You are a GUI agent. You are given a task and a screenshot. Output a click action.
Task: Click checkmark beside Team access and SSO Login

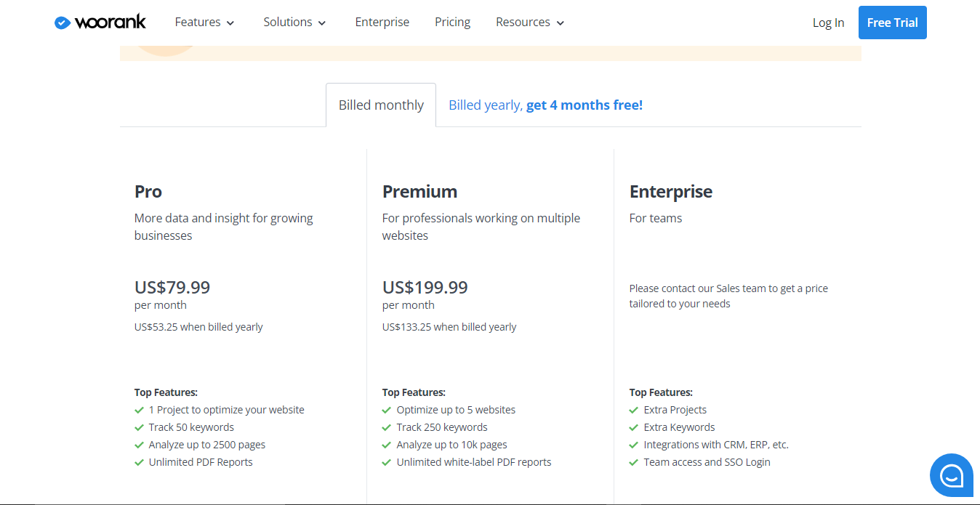pyautogui.click(x=635, y=463)
